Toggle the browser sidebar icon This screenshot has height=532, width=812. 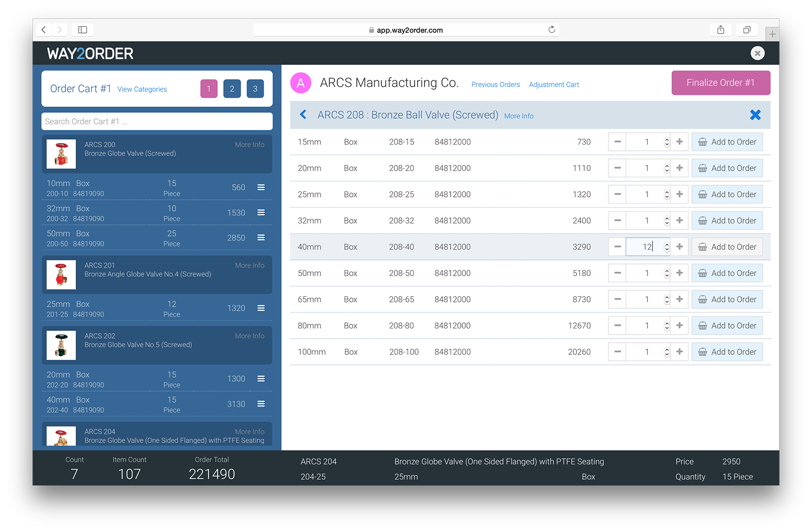point(82,29)
